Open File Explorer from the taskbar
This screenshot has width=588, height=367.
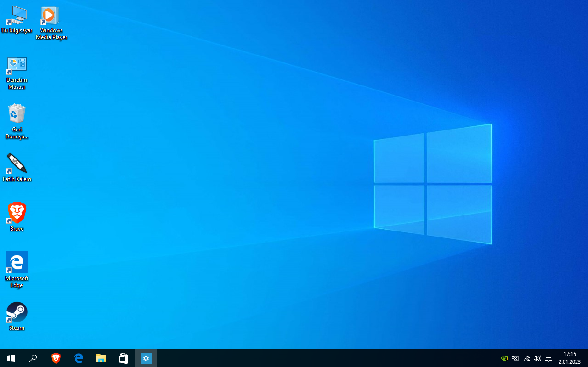click(x=101, y=358)
